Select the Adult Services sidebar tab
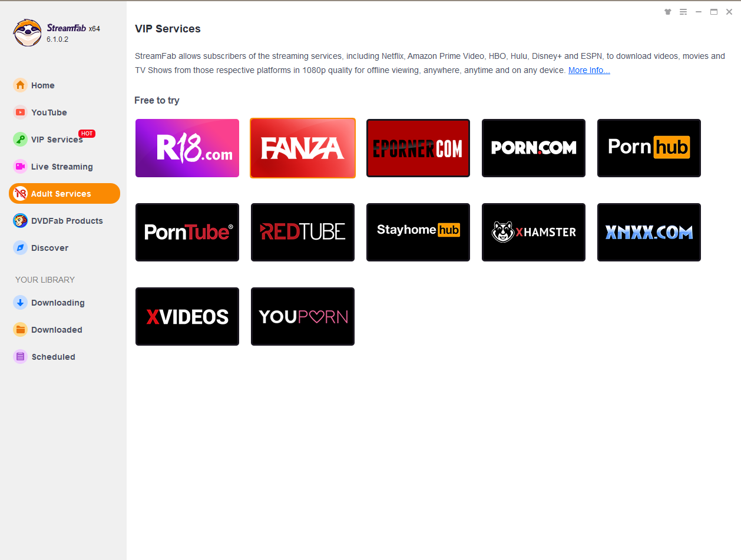The image size is (741, 560). 64,194
